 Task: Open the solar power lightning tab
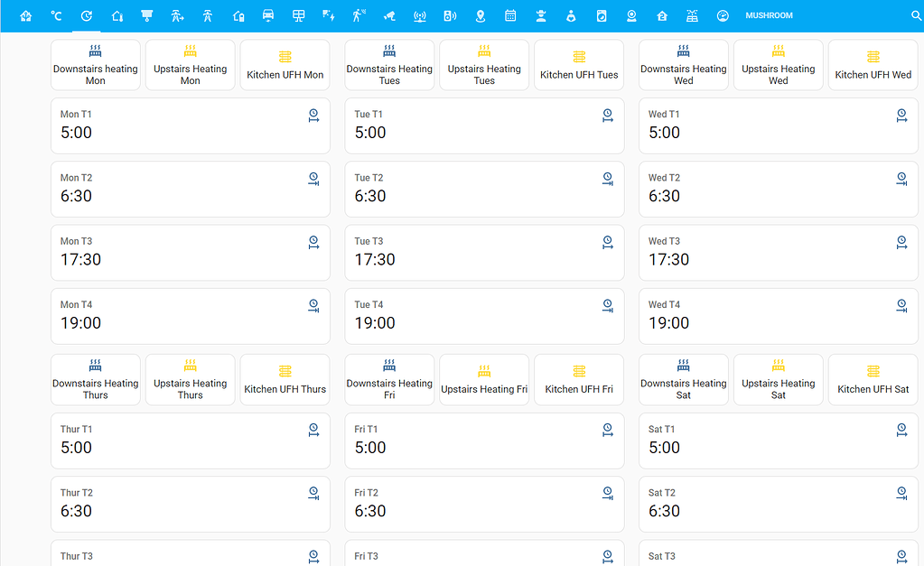[x=329, y=16]
